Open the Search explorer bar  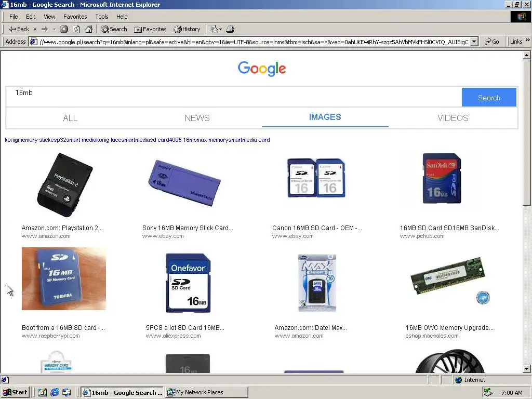tap(114, 29)
